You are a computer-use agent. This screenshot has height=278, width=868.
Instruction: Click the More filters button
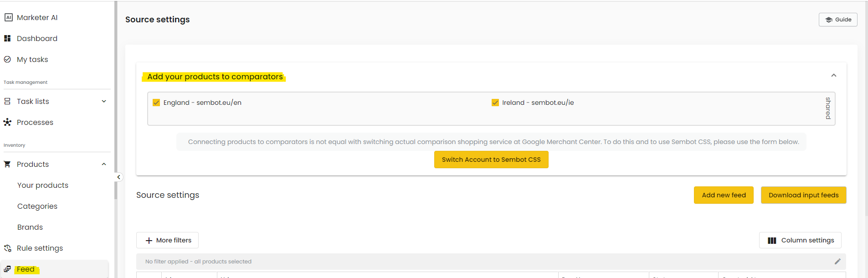167,240
